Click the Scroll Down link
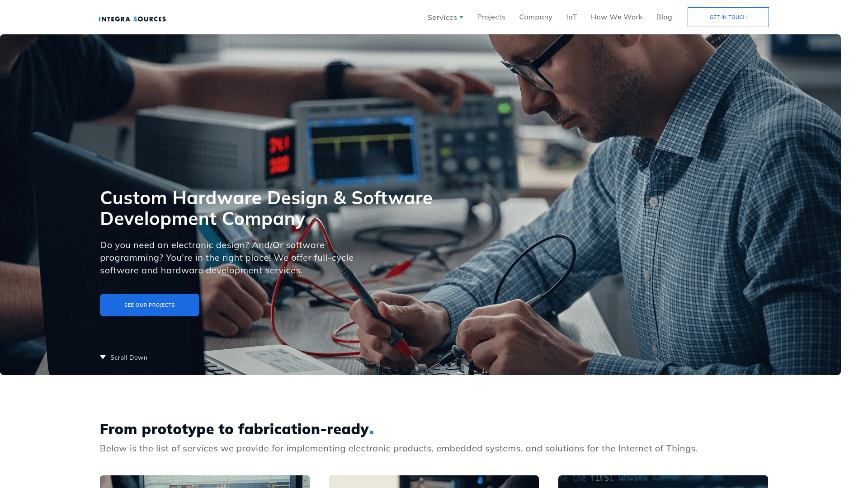 tap(128, 357)
